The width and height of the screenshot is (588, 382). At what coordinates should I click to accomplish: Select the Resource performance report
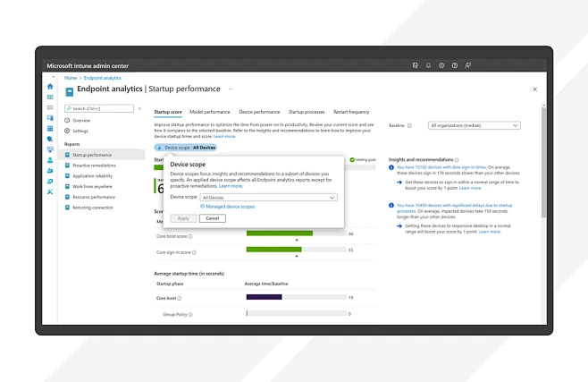[x=94, y=197]
